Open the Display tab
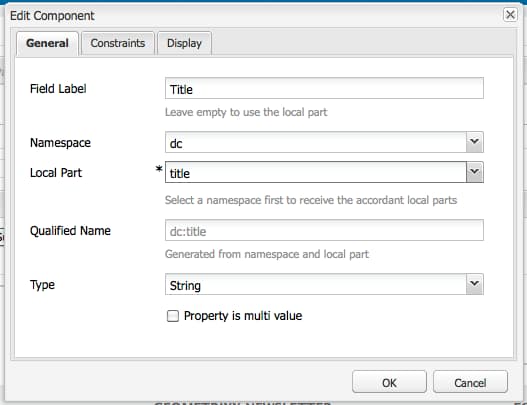The height and width of the screenshot is (405, 527). pos(185,43)
